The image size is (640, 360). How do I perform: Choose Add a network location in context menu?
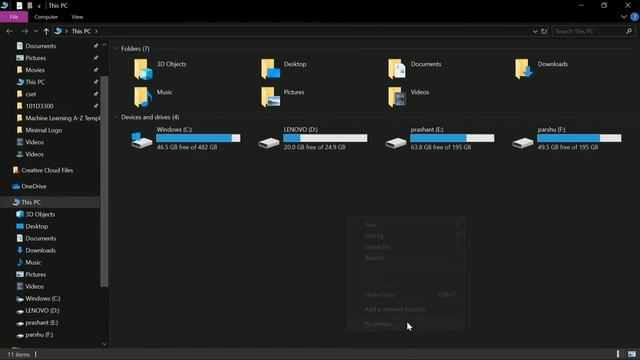pos(406,309)
